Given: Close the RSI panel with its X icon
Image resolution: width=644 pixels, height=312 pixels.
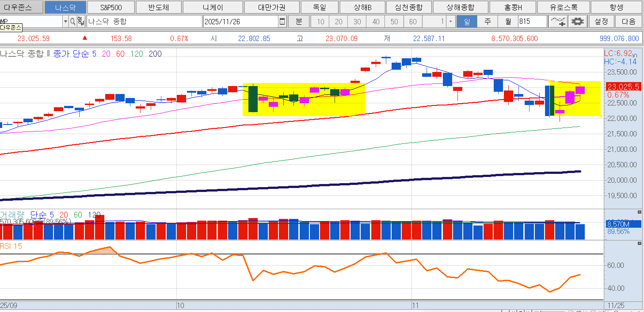Looking at the screenshot, I should pyautogui.click(x=639, y=244).
